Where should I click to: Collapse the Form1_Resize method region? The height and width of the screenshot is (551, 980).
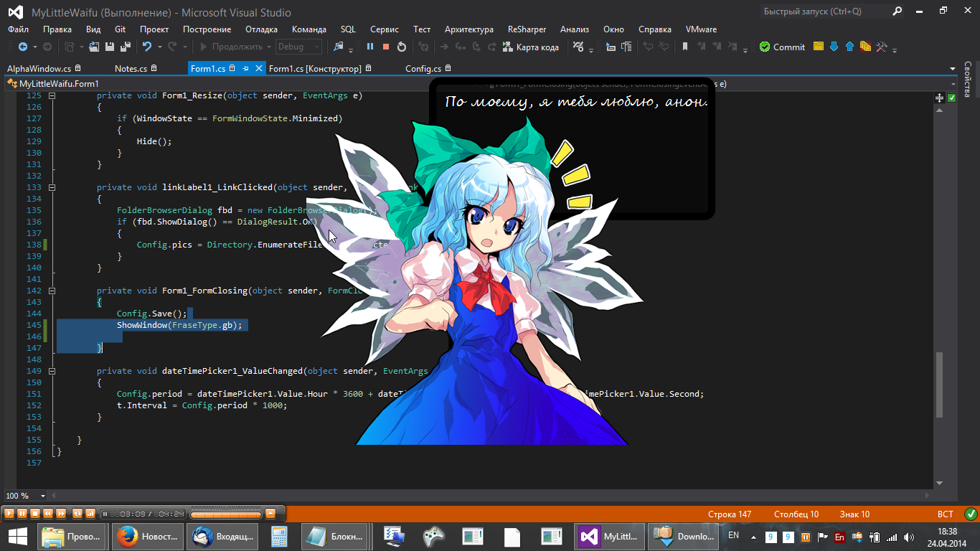pos(52,95)
